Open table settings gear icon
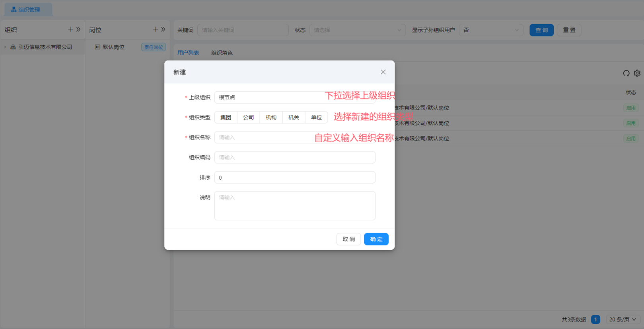The image size is (644, 329). pos(637,73)
